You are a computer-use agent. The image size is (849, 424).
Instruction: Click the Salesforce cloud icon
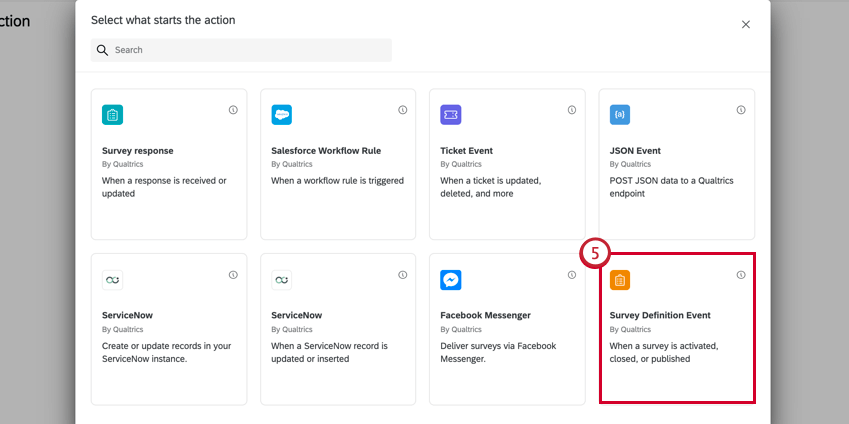(x=282, y=115)
